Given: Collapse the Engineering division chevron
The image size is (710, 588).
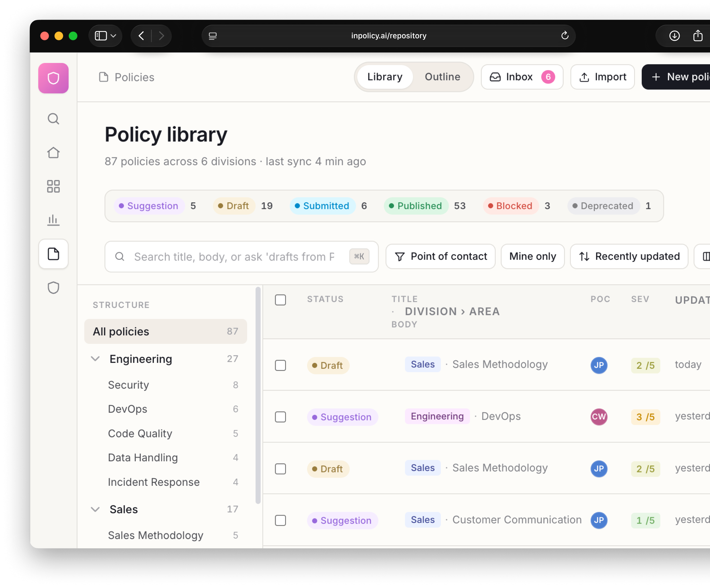Looking at the screenshot, I should pyautogui.click(x=95, y=359).
